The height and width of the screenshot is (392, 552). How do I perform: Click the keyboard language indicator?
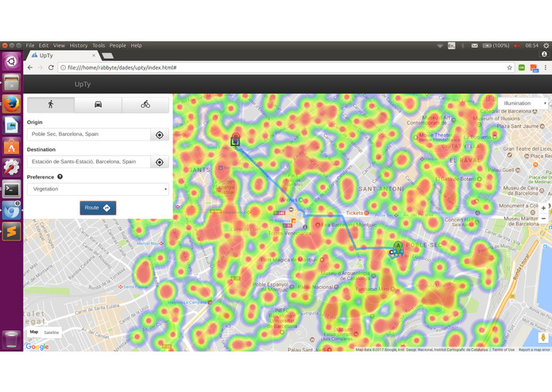[x=451, y=45]
